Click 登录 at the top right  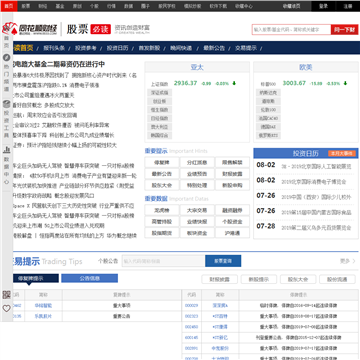(323, 6)
